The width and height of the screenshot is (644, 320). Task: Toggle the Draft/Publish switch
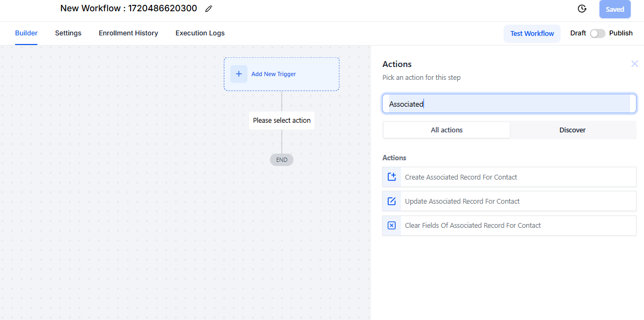click(x=597, y=33)
